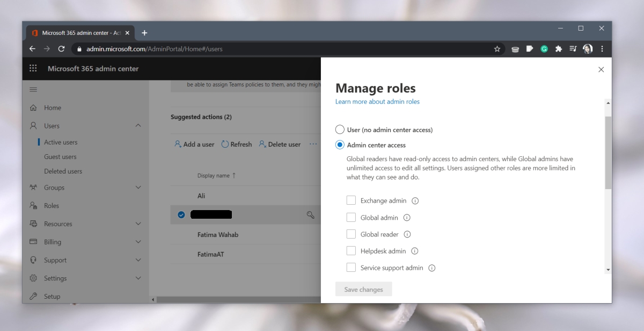Click the Manage roles panel scrollbar thumb
The image size is (644, 331).
pyautogui.click(x=608, y=153)
